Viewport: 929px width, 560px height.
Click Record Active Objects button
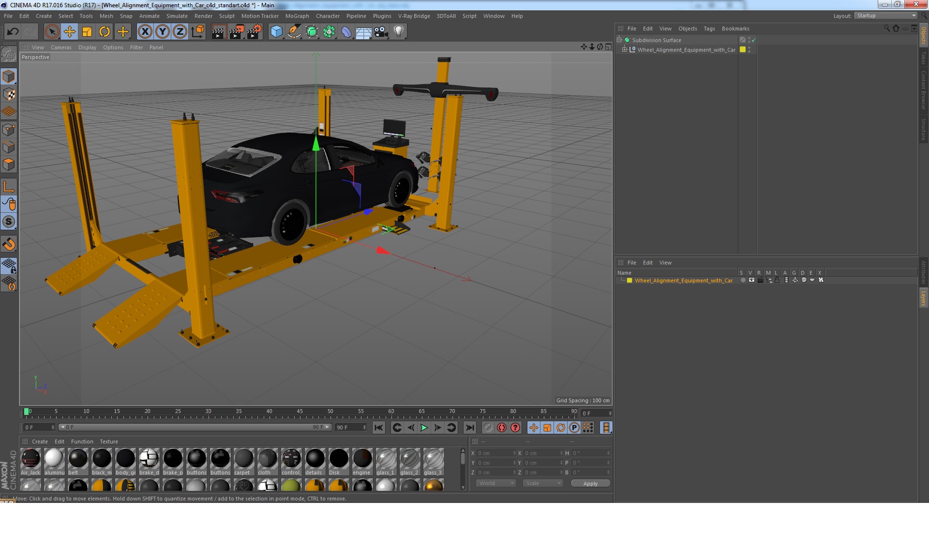488,427
